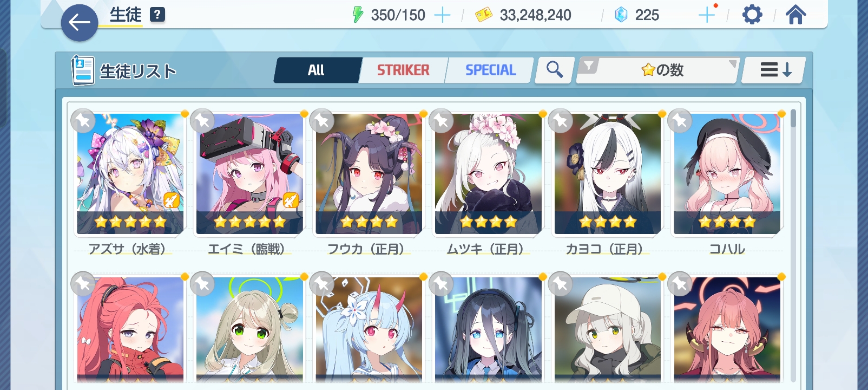Image resolution: width=868 pixels, height=390 pixels.
Task: Select the All tab
Action: click(x=317, y=70)
